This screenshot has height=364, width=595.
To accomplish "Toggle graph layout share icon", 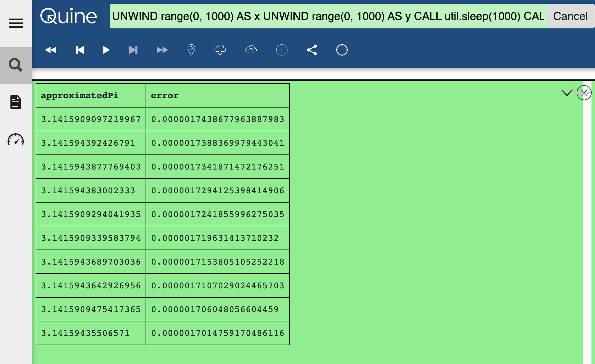I will point(312,50).
